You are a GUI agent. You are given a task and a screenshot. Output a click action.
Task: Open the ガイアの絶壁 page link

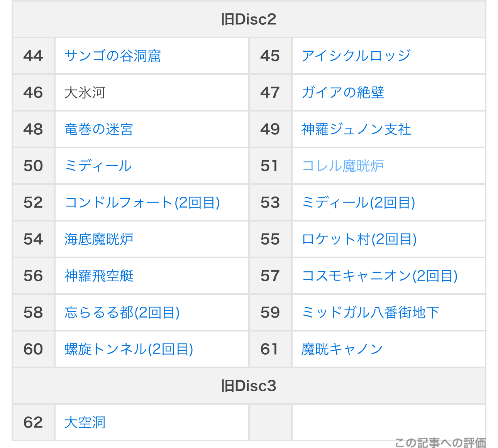pos(343,93)
